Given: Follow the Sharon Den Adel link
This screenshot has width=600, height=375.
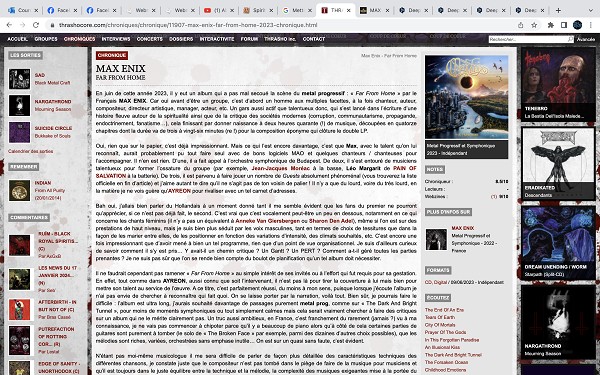Looking at the screenshot, I should [331, 221].
